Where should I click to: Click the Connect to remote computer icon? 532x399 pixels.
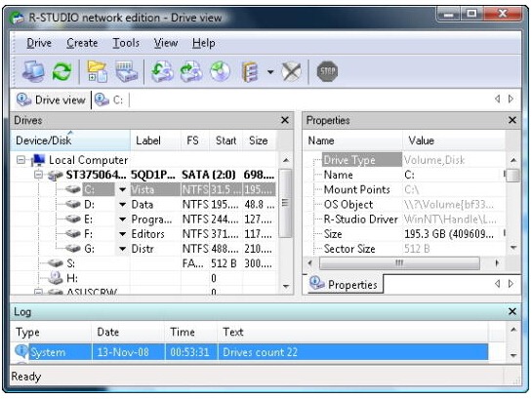[x=33, y=71]
